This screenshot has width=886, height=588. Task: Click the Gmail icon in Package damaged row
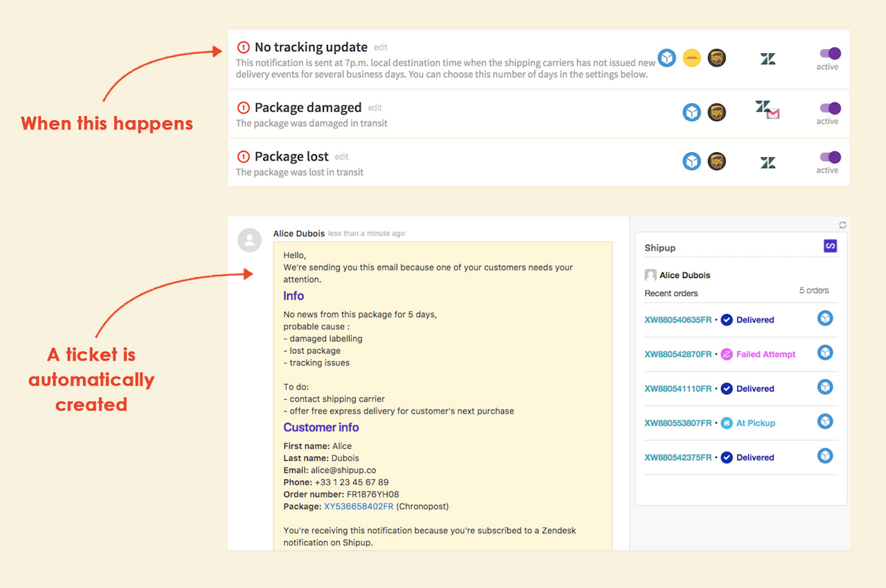click(773, 114)
